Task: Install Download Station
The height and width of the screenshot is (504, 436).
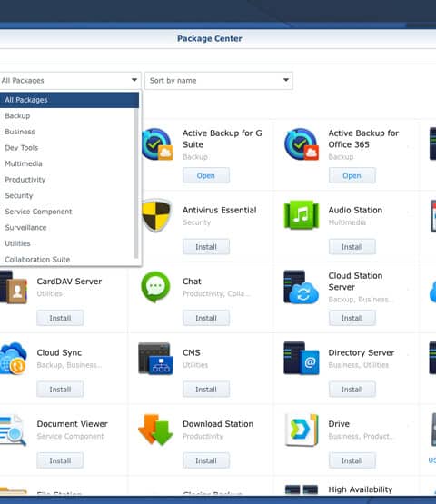Action: click(206, 460)
